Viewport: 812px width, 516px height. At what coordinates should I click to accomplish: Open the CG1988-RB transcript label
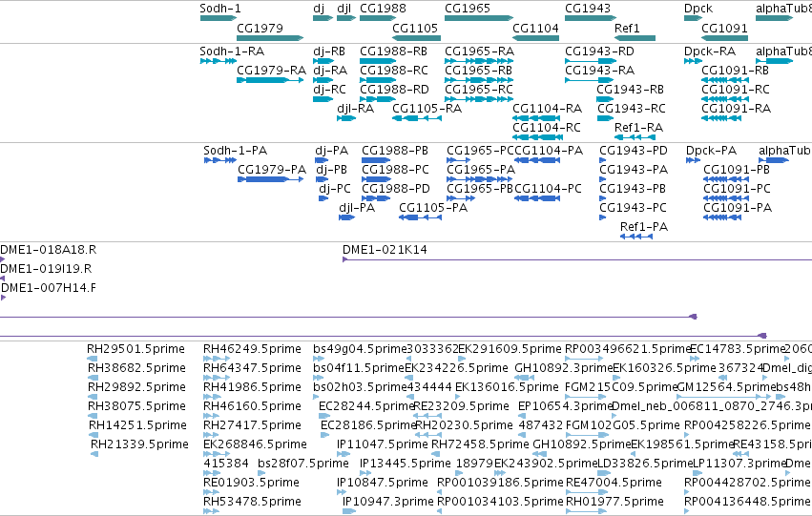click(x=393, y=52)
